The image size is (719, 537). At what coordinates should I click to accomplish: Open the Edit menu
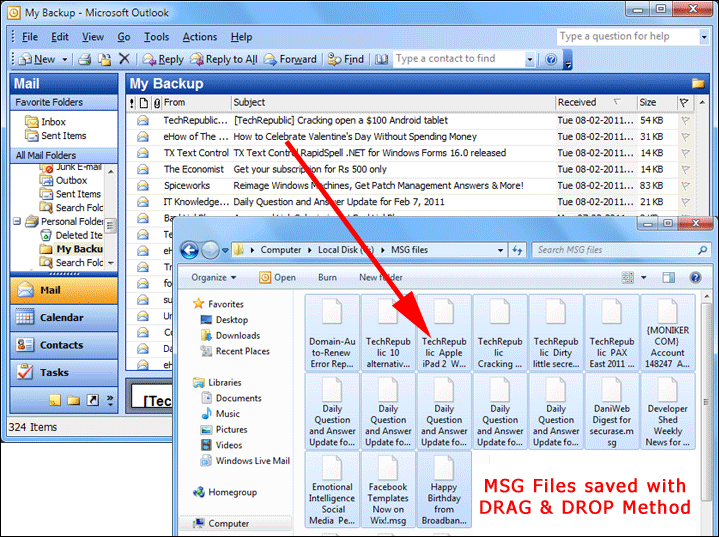point(60,37)
